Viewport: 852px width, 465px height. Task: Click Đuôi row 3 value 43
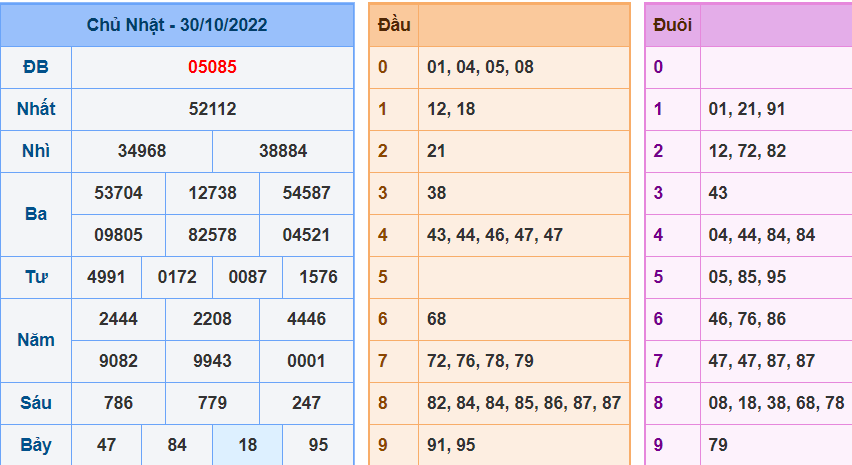pyautogui.click(x=718, y=193)
